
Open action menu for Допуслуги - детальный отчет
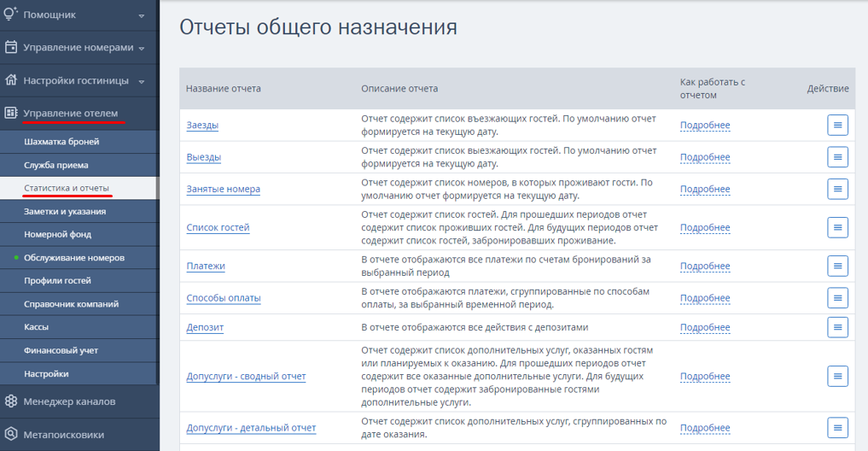[x=837, y=428]
